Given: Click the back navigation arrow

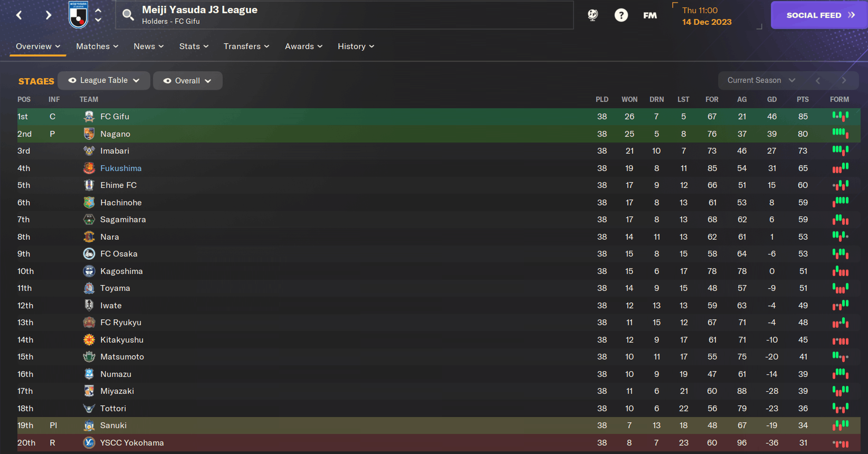Looking at the screenshot, I should 19,15.
